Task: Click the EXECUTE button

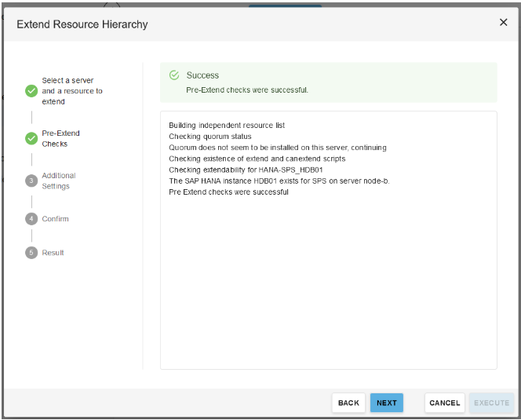Action: pos(491,403)
